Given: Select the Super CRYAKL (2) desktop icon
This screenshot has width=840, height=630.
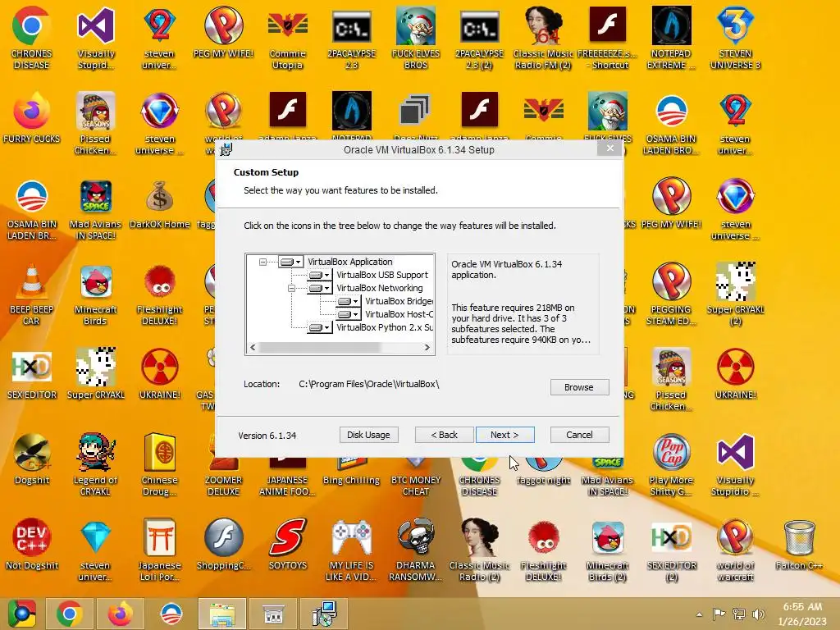Looking at the screenshot, I should (x=735, y=294).
